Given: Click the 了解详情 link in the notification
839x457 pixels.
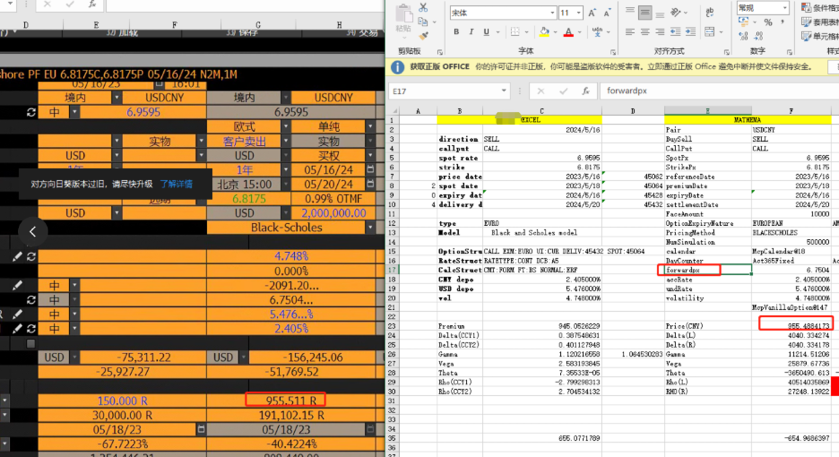Looking at the screenshot, I should 176,184.
